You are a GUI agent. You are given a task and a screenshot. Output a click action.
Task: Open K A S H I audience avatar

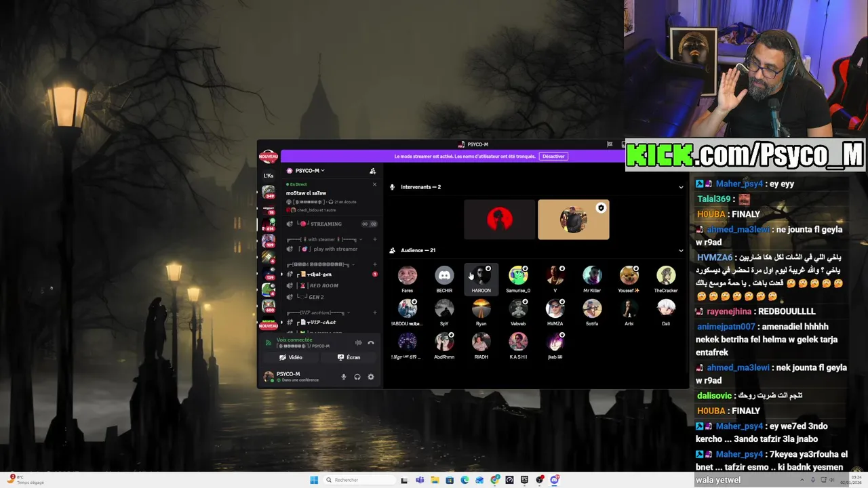click(518, 342)
